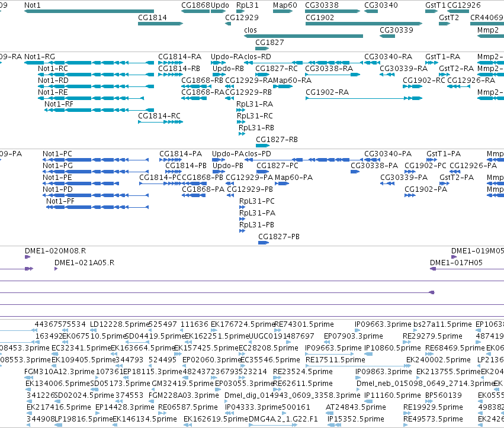Screen dimensions: 504x428
Task: Select transcript Not1-RG
Action: coord(40,57)
